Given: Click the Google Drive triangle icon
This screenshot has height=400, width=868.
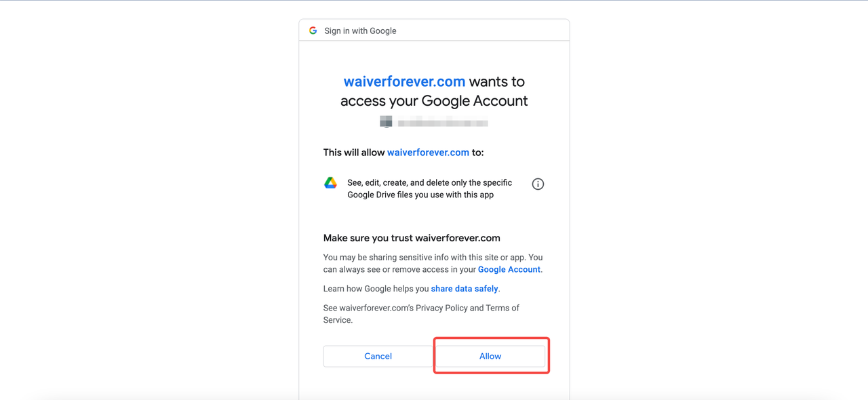Looking at the screenshot, I should pyautogui.click(x=330, y=182).
